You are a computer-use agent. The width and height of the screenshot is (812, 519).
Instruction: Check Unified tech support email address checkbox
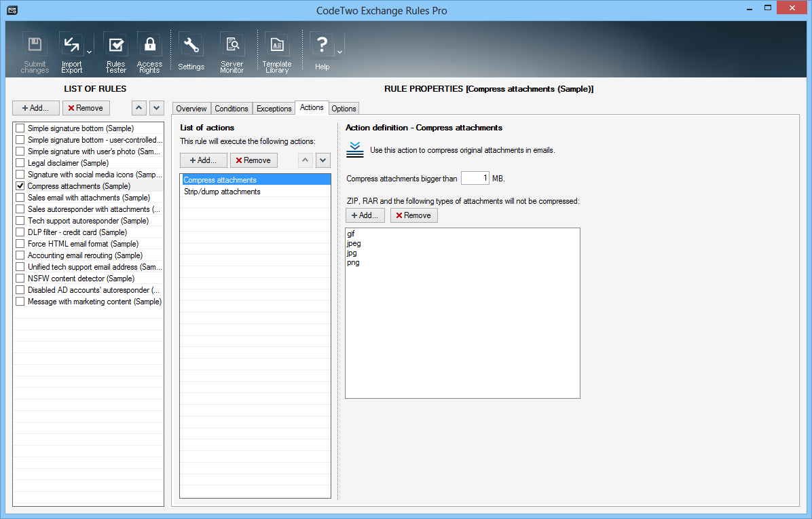pos(20,267)
